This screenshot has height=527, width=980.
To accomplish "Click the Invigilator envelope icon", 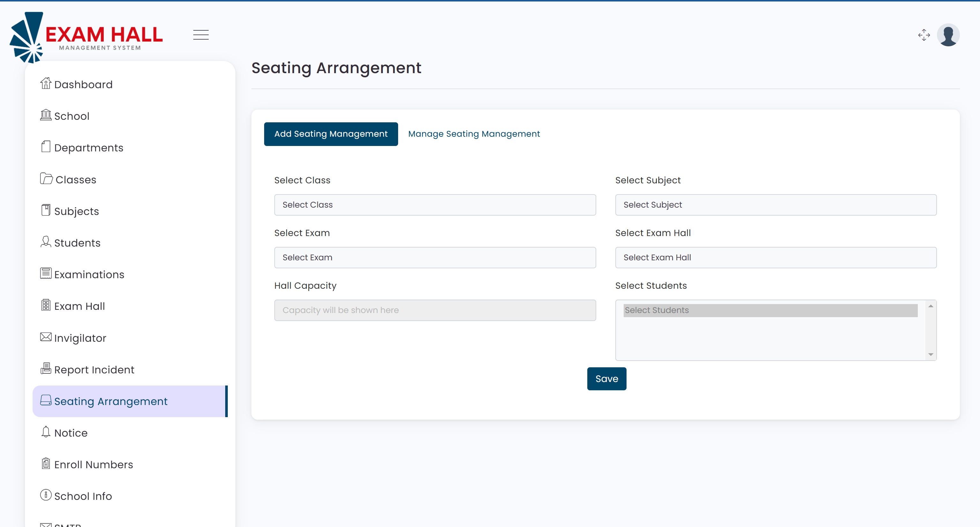I will 46,337.
